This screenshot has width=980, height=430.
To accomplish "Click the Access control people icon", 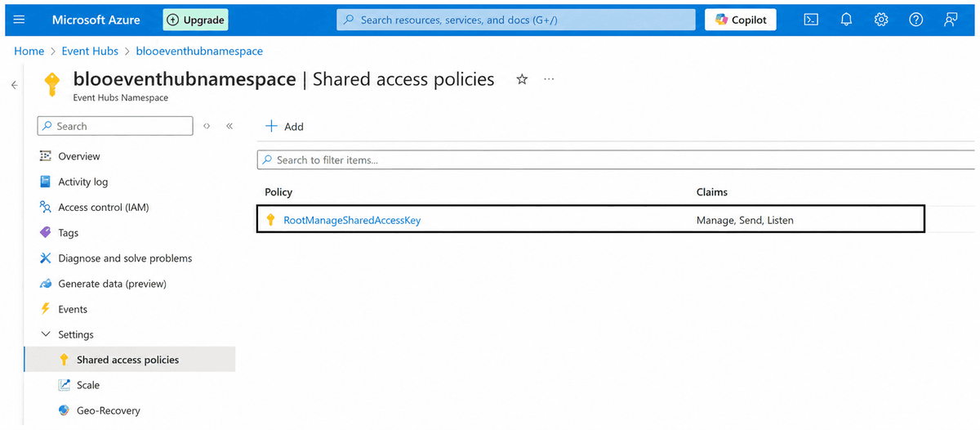I will (x=45, y=207).
